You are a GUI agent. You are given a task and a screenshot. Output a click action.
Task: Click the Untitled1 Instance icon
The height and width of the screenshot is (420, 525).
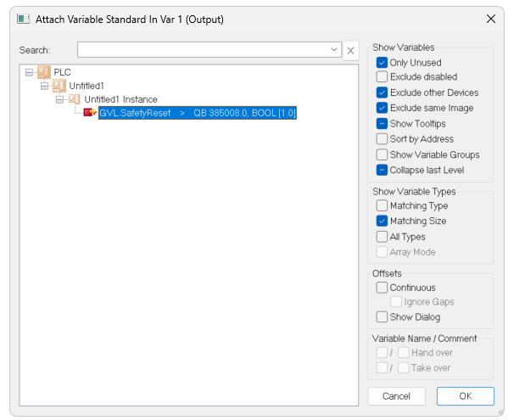coord(74,99)
